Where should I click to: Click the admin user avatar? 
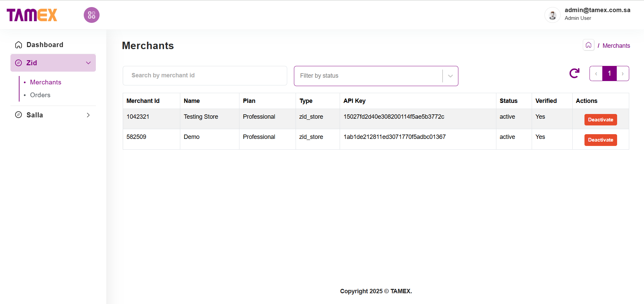552,15
